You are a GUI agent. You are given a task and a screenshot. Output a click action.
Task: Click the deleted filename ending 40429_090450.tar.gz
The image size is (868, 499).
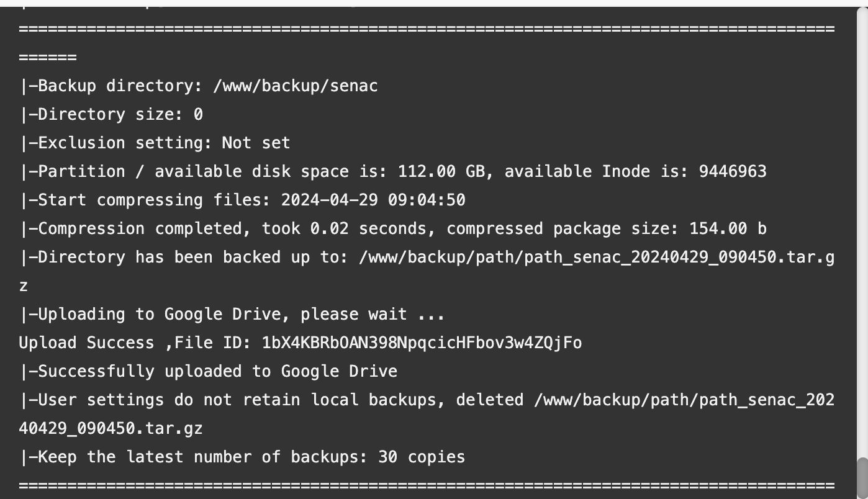pos(111,428)
